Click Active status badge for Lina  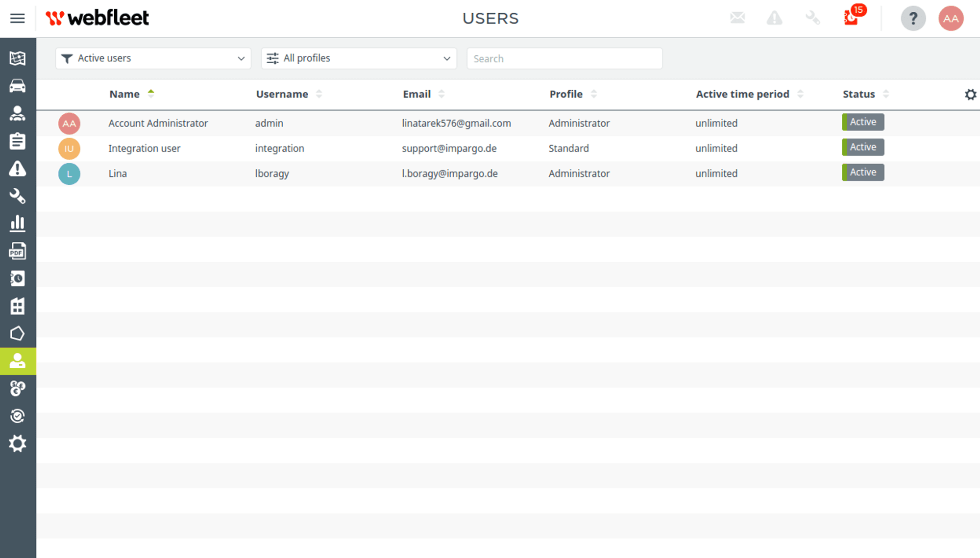[863, 173]
